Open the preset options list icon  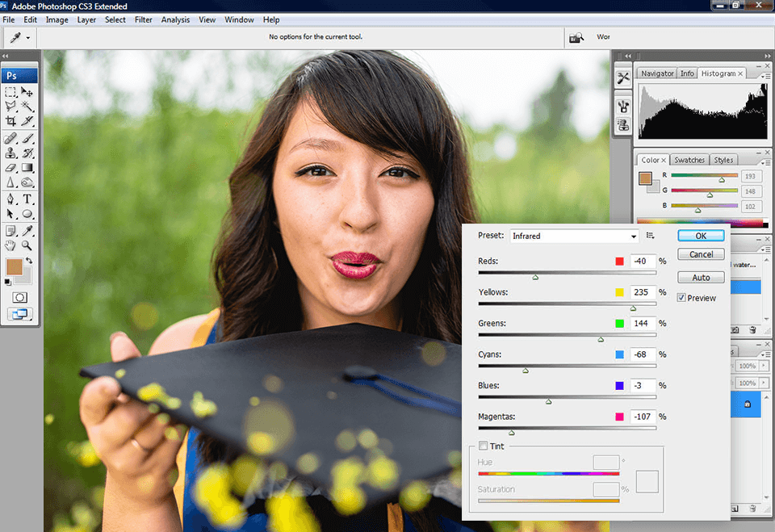[x=651, y=235]
